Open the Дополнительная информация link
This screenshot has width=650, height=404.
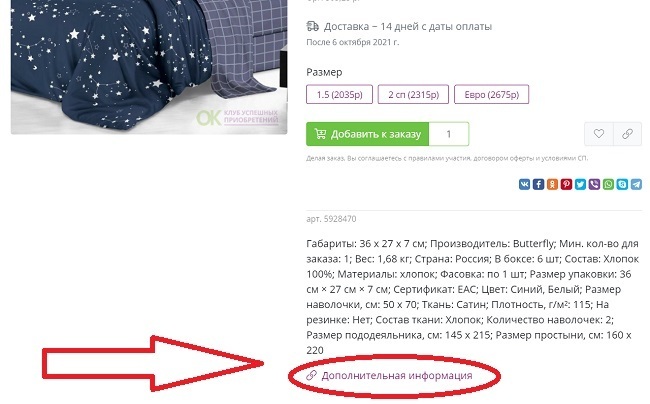397,375
